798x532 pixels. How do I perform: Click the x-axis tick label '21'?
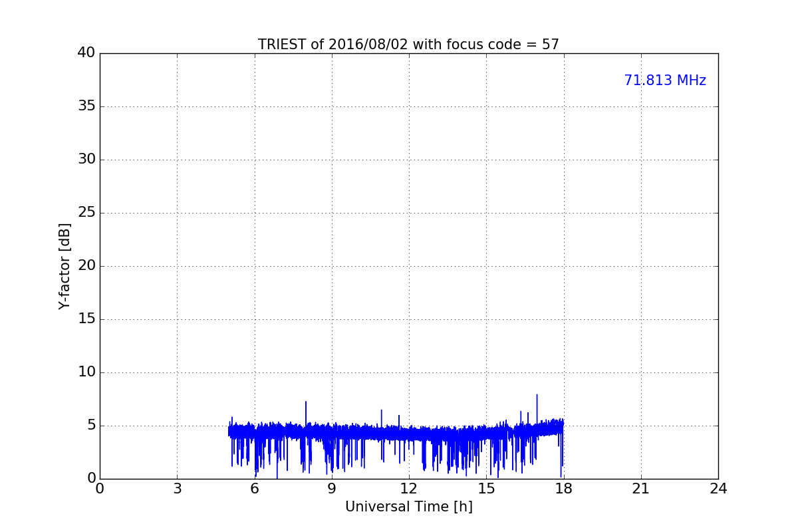point(641,489)
